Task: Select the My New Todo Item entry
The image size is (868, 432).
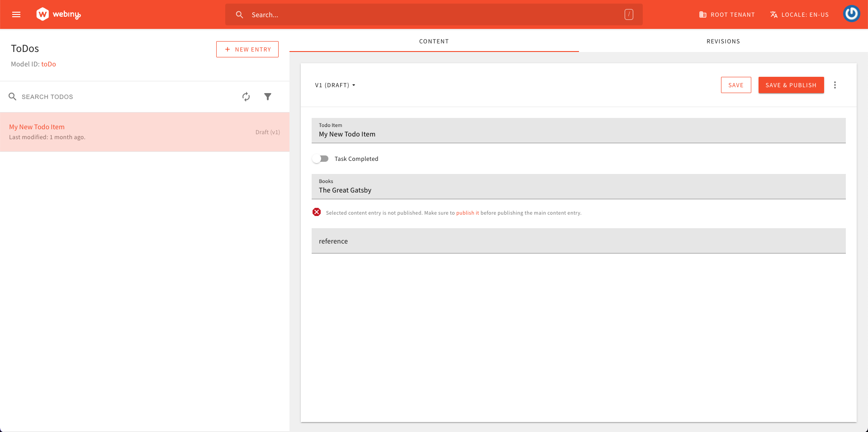Action: [145, 132]
